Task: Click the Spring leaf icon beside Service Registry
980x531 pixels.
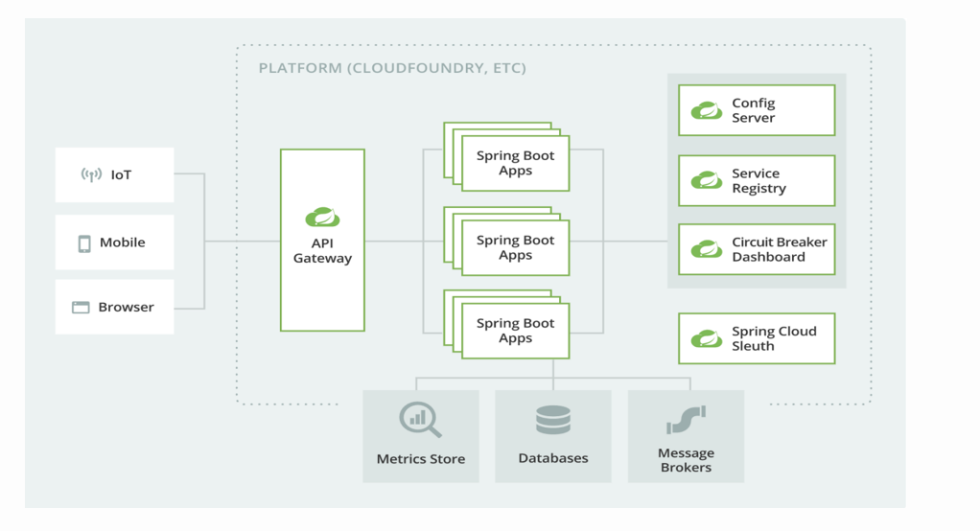Action: coord(707,180)
